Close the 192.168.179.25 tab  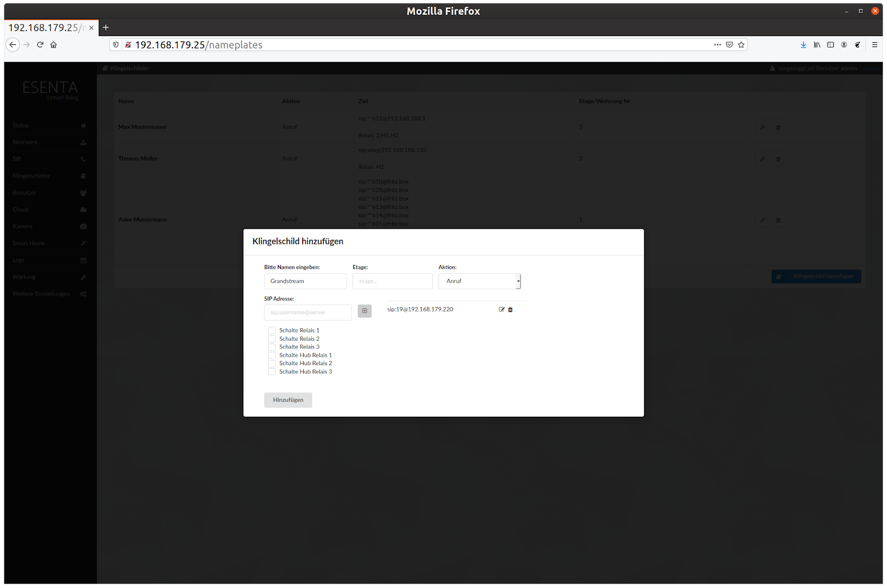coord(91,28)
